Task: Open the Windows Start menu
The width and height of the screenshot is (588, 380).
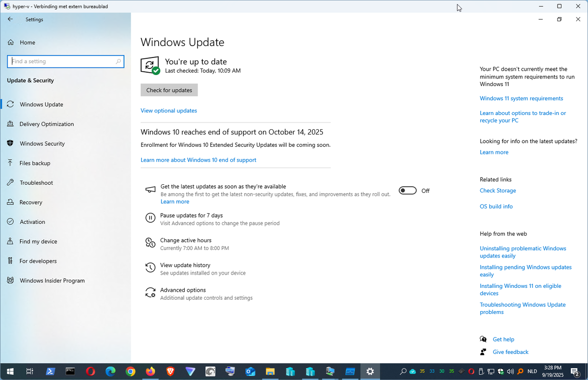Action: pos(10,371)
